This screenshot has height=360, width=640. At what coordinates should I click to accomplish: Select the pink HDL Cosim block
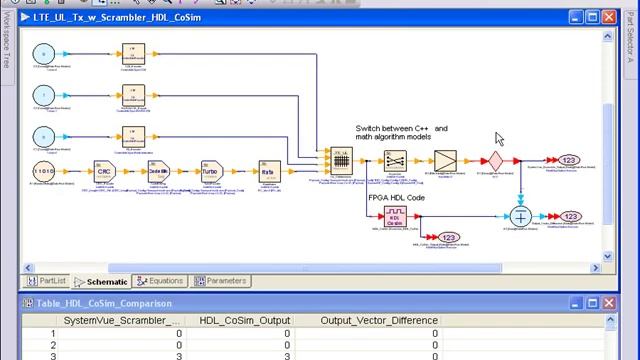click(395, 216)
